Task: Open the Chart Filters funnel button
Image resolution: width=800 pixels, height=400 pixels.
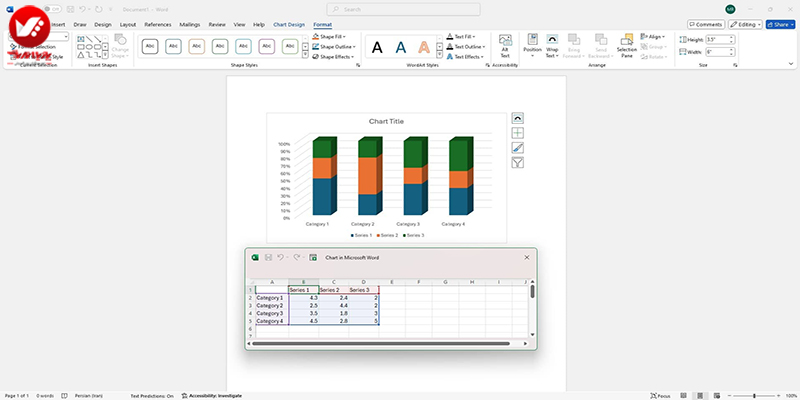Action: (x=517, y=163)
